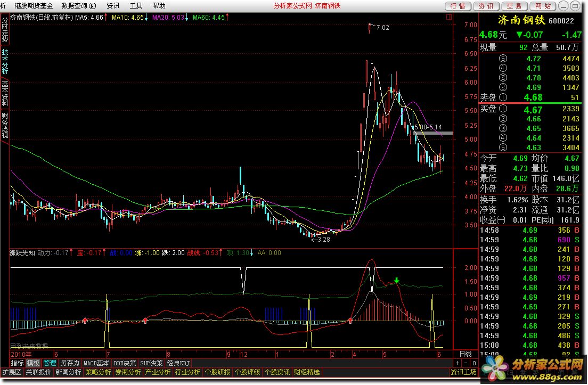Image resolution: width=588 pixels, height=385 pixels.
Task: Open the 个股评级 bottom tab
Action: [248, 372]
